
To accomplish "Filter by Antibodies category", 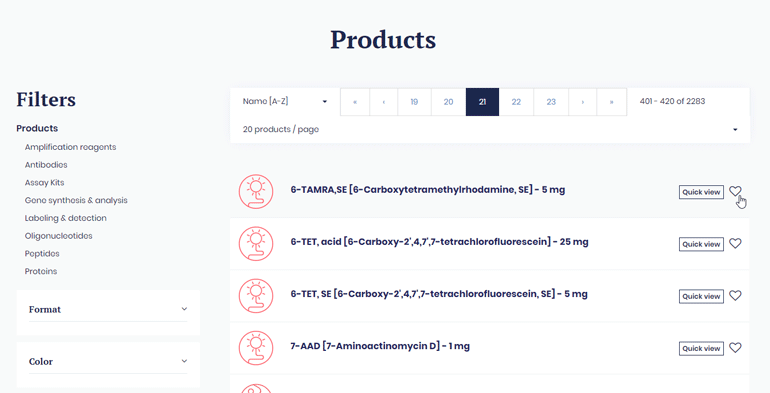I will click(46, 165).
